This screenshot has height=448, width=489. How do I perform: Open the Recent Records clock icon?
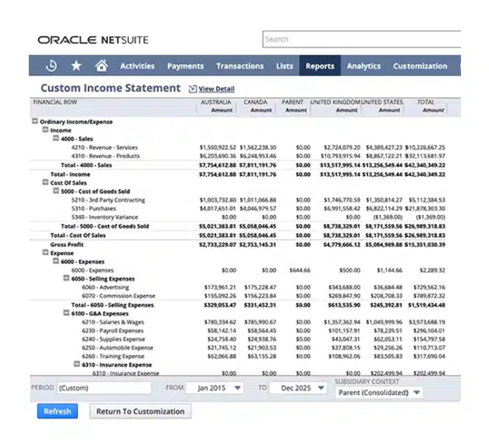point(51,65)
